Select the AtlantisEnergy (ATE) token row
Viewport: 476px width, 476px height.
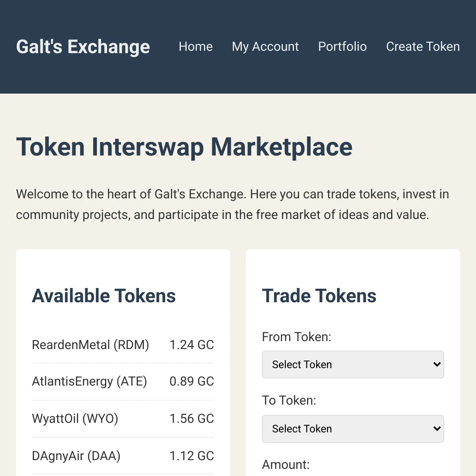(x=123, y=381)
